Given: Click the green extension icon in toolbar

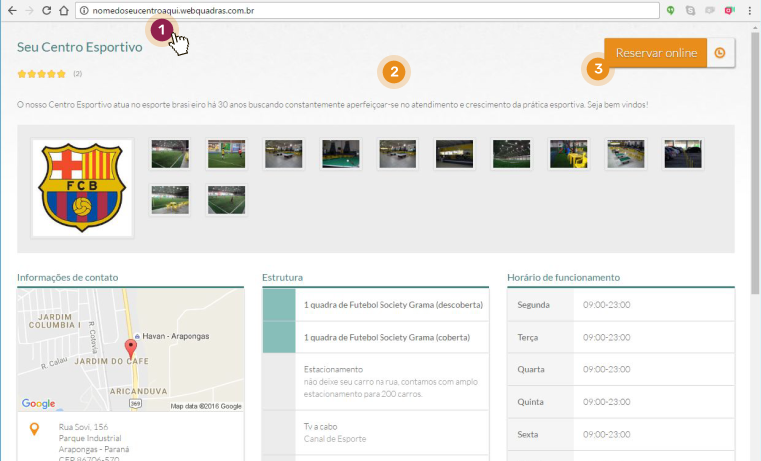Looking at the screenshot, I should (671, 9).
